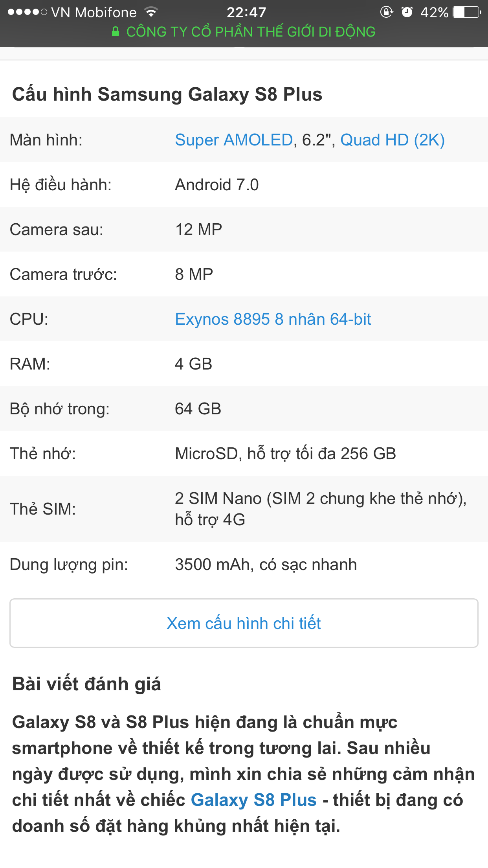The width and height of the screenshot is (488, 868).
Task: Open the Quad HD (2K) link
Action: coord(392,140)
